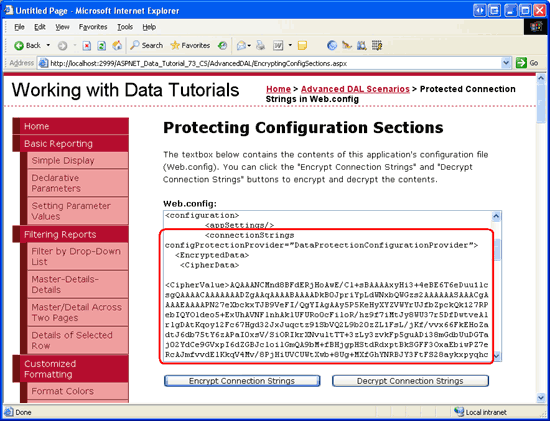Stop loading the page with the Stop icon
This screenshot has height=421, width=550.
(87, 45)
